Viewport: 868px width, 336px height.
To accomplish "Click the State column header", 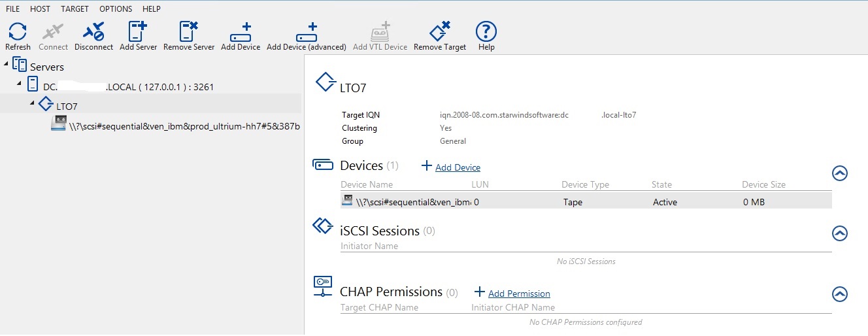I will tap(661, 184).
